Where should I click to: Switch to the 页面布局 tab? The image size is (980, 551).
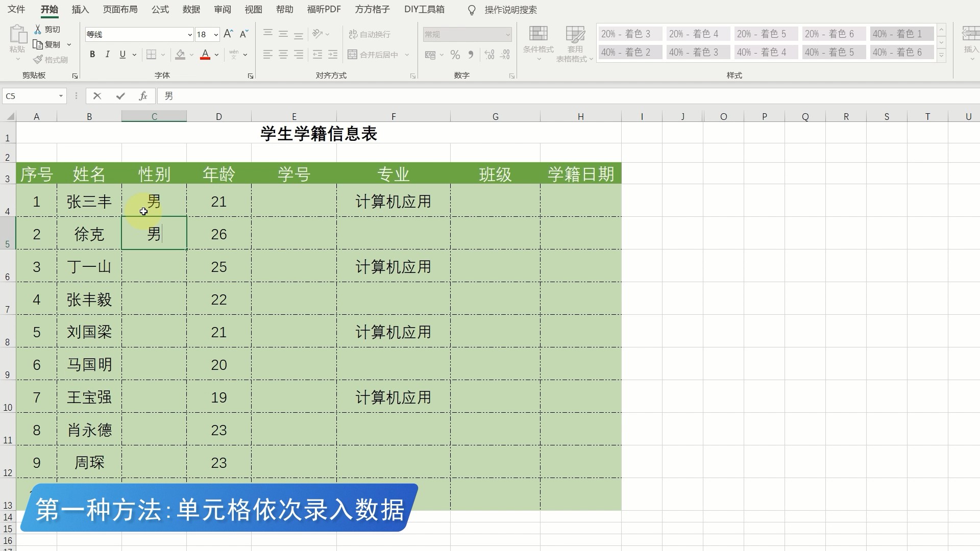pos(120,10)
